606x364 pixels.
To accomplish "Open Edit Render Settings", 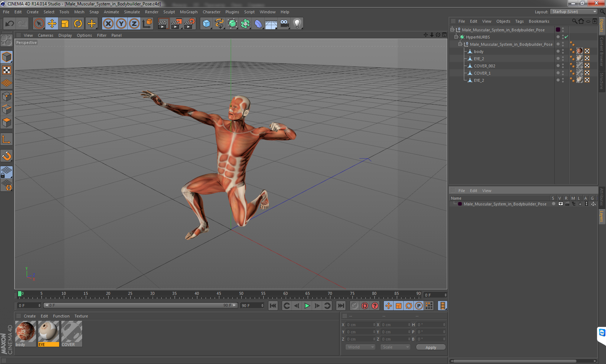I will [x=190, y=24].
